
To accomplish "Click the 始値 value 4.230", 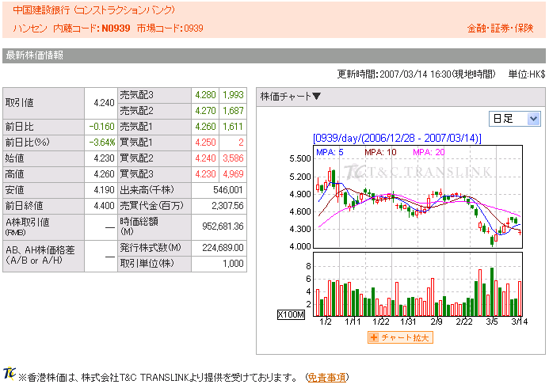I will [104, 158].
